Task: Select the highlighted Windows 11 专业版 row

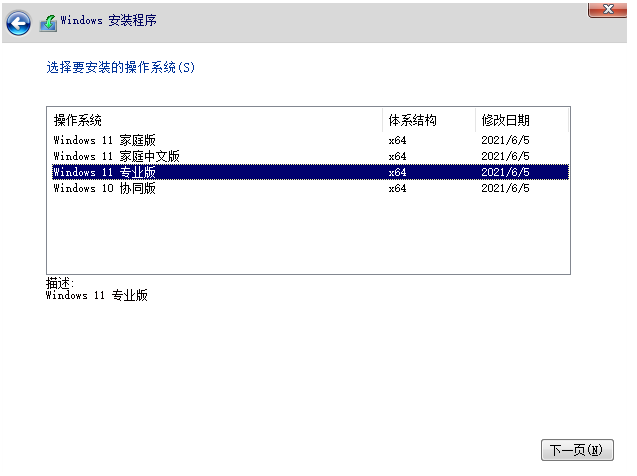Action: (x=104, y=172)
